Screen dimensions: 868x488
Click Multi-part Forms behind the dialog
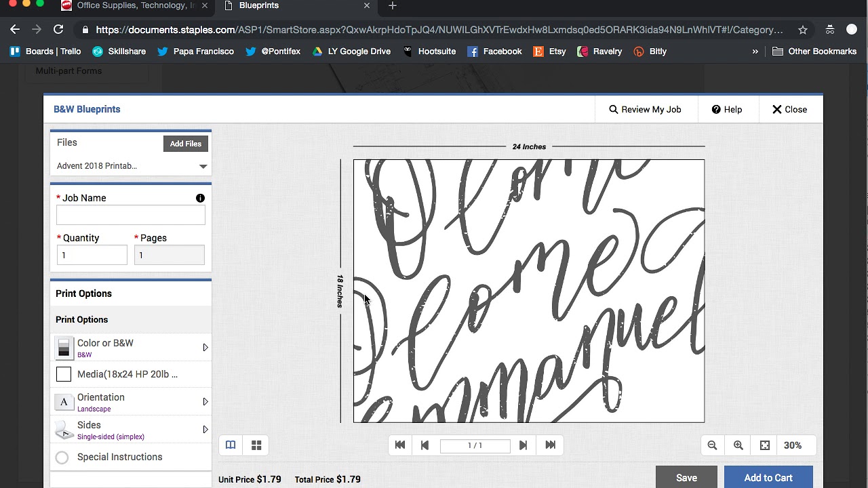click(x=68, y=70)
